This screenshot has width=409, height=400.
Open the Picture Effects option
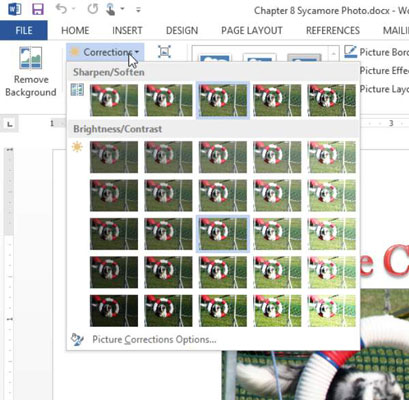coord(384,71)
